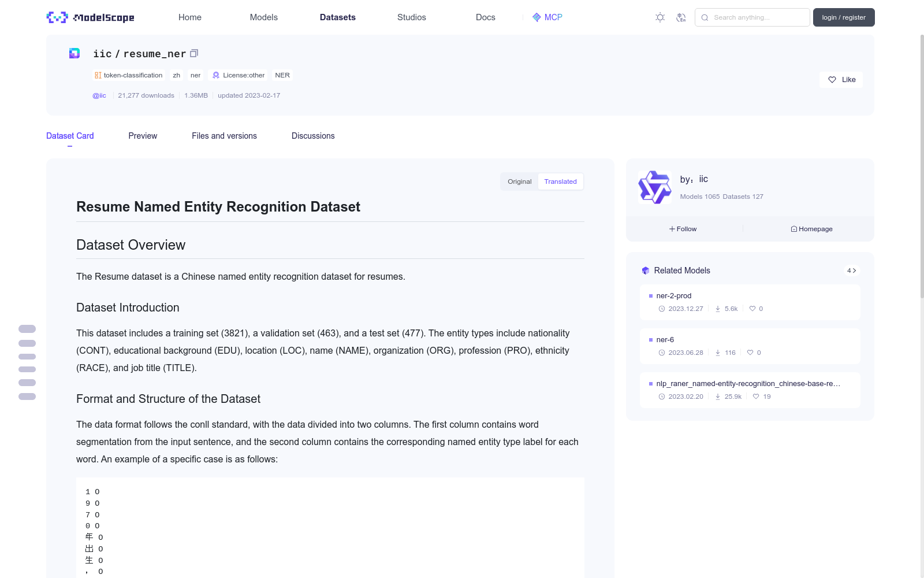Copy the iic/resume_ner dataset name
Image resolution: width=924 pixels, height=578 pixels.
click(x=194, y=53)
